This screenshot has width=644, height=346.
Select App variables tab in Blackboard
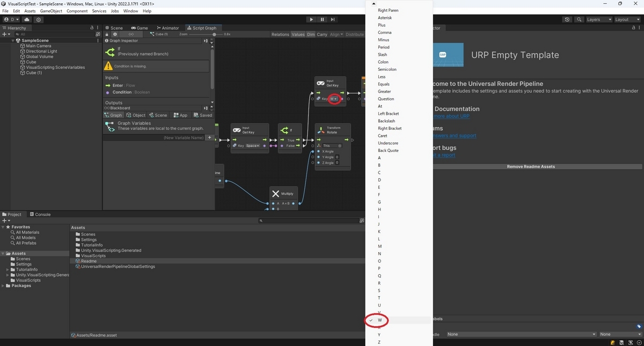point(180,115)
